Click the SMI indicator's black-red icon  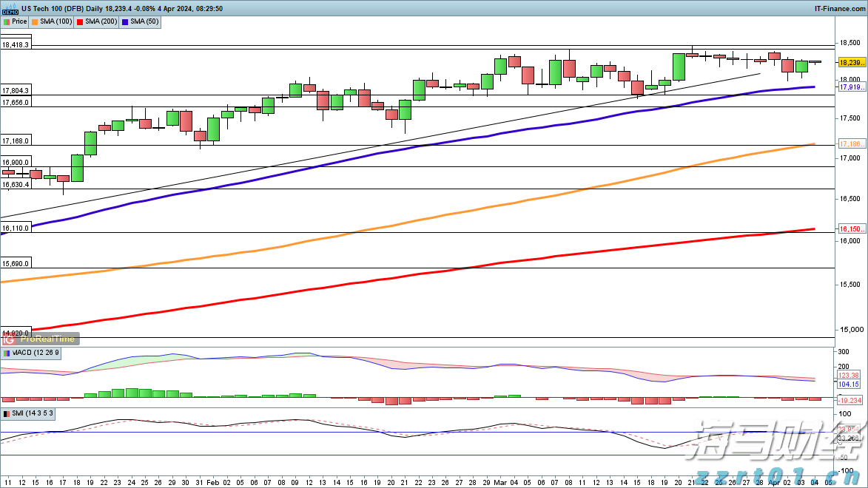7,413
